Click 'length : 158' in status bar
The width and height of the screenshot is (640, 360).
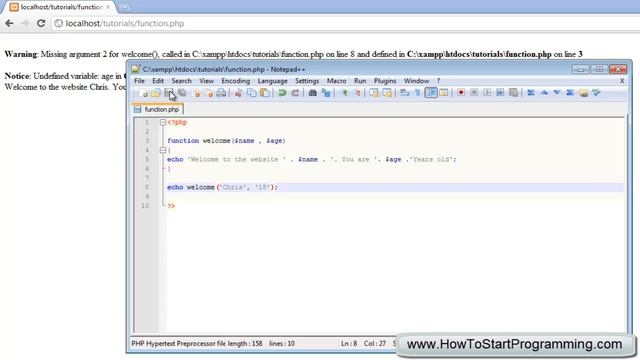tap(244, 344)
